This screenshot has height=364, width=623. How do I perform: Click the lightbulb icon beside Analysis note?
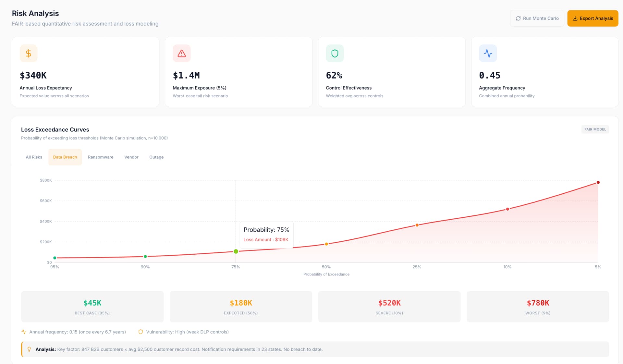[x=29, y=349]
